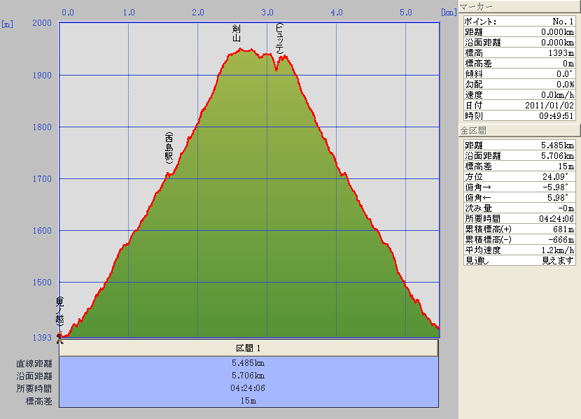581x419 pixels.
Task: Click the 全区間 panel header
Action: tap(519, 130)
